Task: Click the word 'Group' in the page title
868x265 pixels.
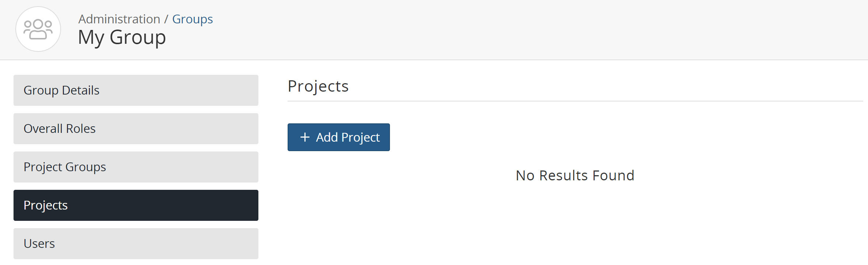Action: [138, 37]
